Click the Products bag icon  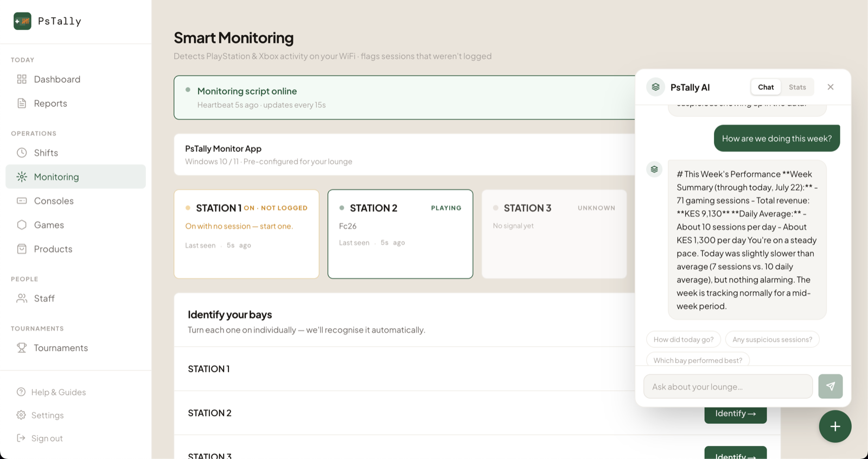pyautogui.click(x=22, y=248)
